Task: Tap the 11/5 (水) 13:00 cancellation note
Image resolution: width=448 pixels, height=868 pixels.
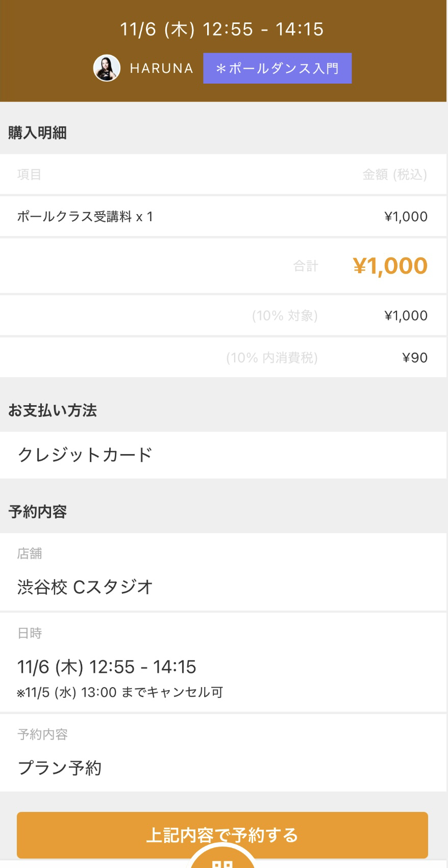Action: pyautogui.click(x=120, y=692)
